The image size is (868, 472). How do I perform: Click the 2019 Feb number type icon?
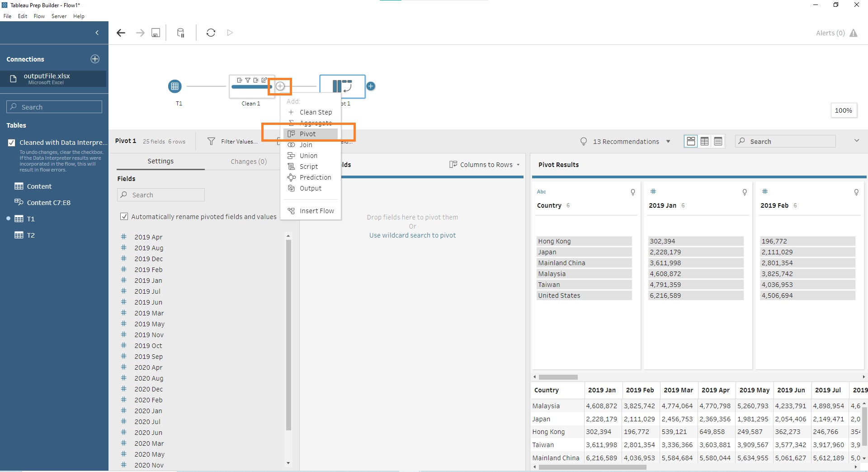(764, 191)
